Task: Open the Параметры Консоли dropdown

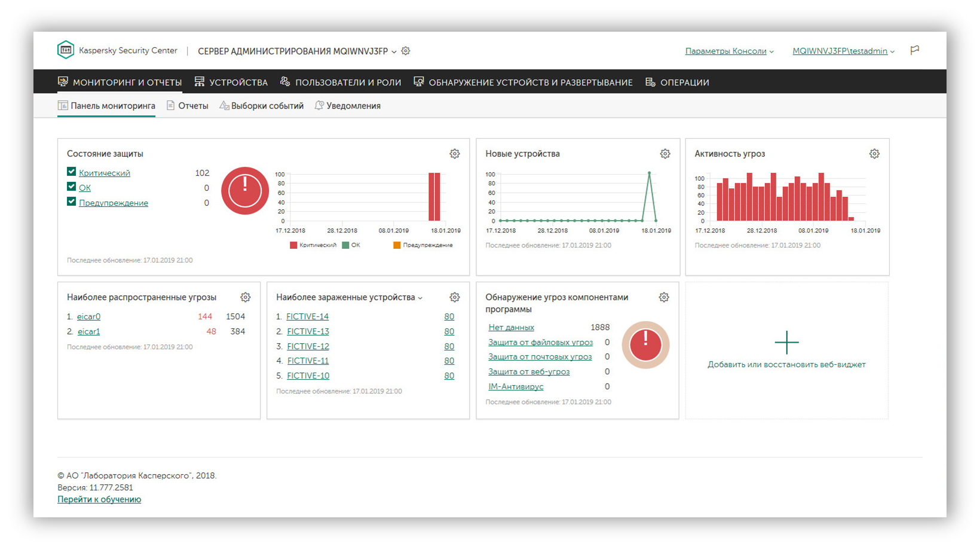Action: point(729,51)
